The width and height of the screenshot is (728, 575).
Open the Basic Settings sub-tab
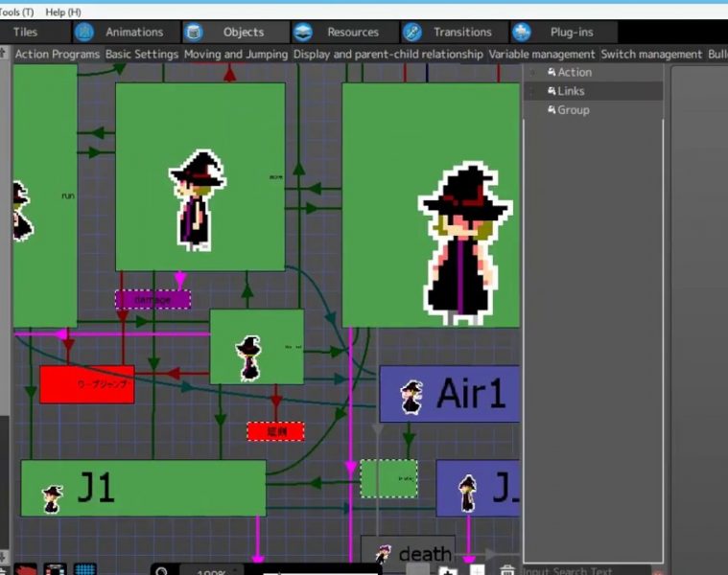(x=142, y=55)
